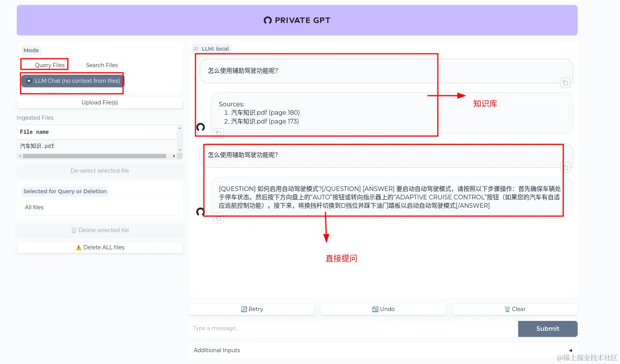Click the Upload File(s) button
Image resolution: width=620 pixels, height=364 pixels.
100,103
